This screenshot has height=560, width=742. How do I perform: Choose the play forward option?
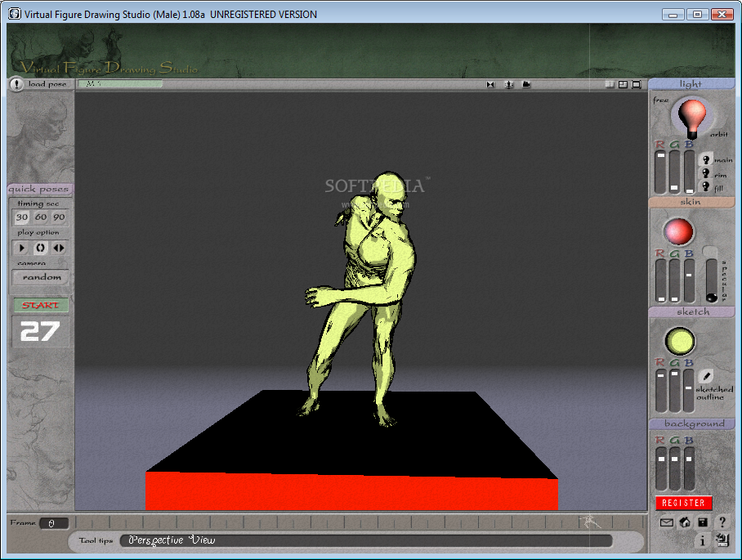22,248
